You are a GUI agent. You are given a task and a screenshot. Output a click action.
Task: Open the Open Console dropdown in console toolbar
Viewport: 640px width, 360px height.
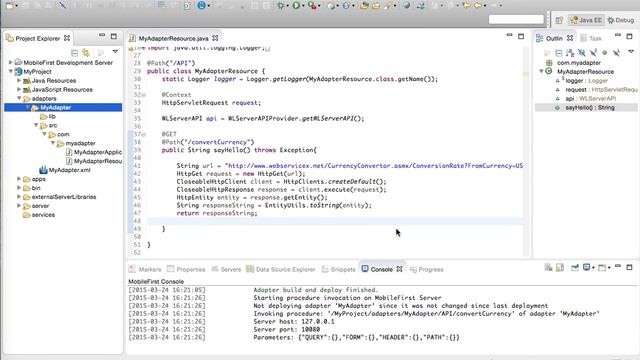tap(609, 268)
